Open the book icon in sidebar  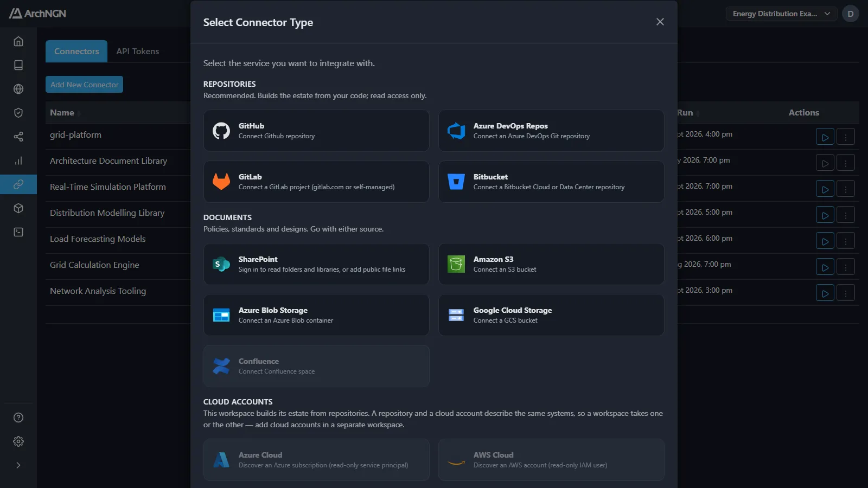[x=18, y=65]
